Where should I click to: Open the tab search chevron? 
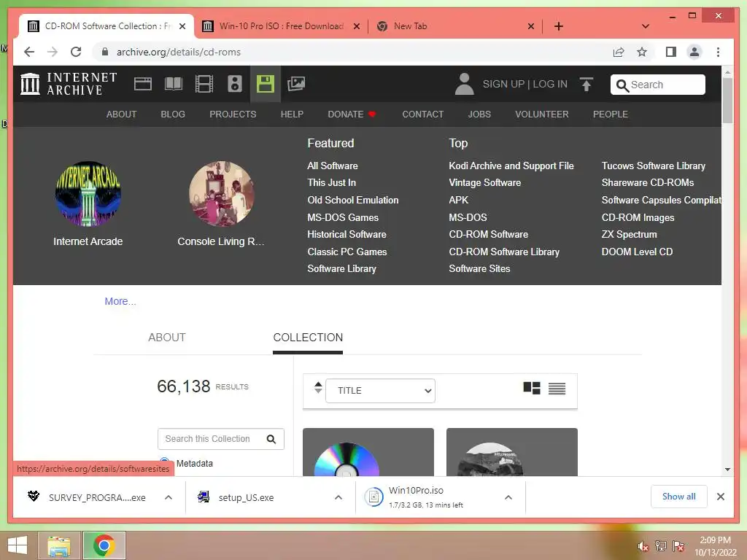(x=646, y=26)
